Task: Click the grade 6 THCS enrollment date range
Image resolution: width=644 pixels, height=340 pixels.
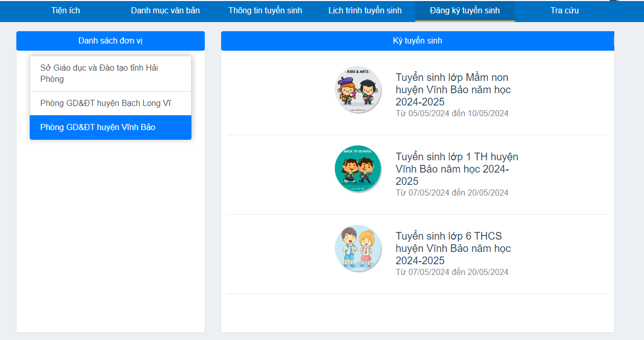Action: (452, 272)
